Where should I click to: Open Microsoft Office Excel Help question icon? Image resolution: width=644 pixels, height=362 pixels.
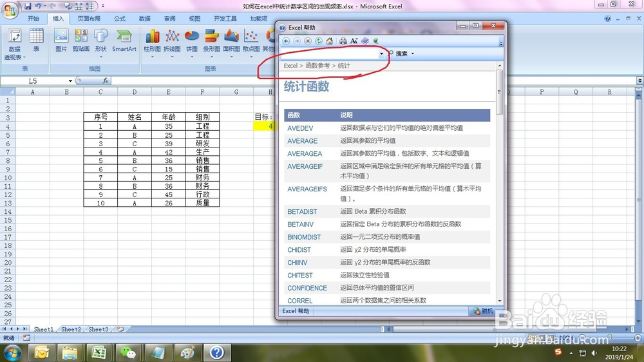pyautogui.click(x=607, y=19)
